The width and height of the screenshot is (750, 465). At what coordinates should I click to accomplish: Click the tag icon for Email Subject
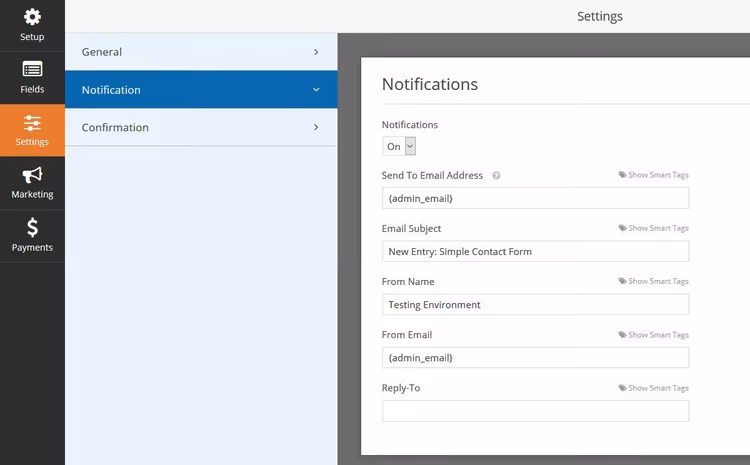click(622, 228)
